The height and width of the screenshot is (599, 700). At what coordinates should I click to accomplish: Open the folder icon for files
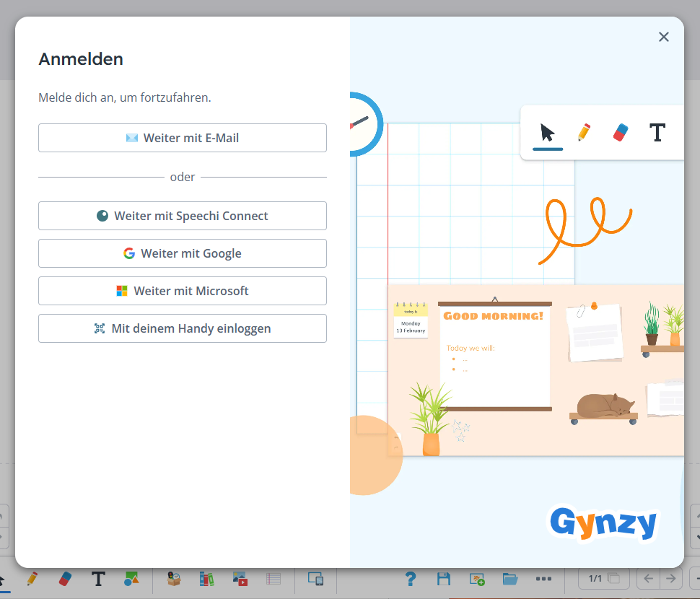pyautogui.click(x=509, y=579)
